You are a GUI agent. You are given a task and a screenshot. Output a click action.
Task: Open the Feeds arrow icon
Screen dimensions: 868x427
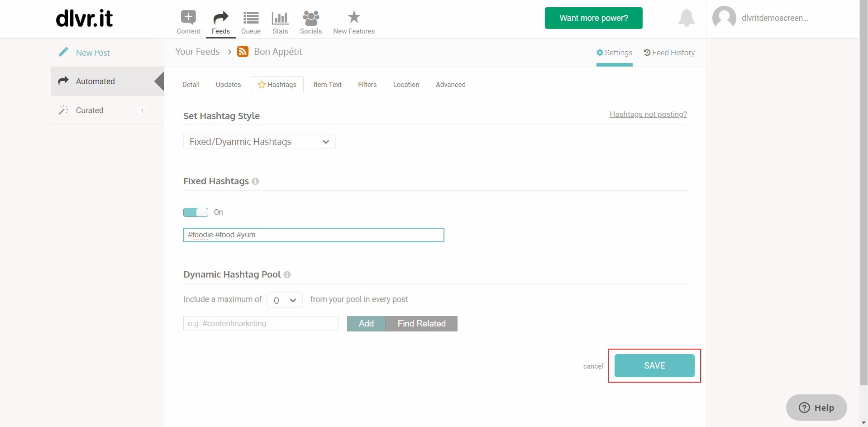[220, 18]
